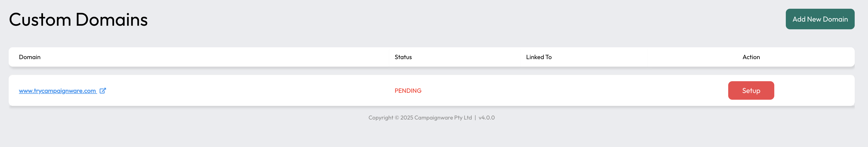The height and width of the screenshot is (147, 868).
Task: Click the Add New Domain button
Action: point(820,19)
